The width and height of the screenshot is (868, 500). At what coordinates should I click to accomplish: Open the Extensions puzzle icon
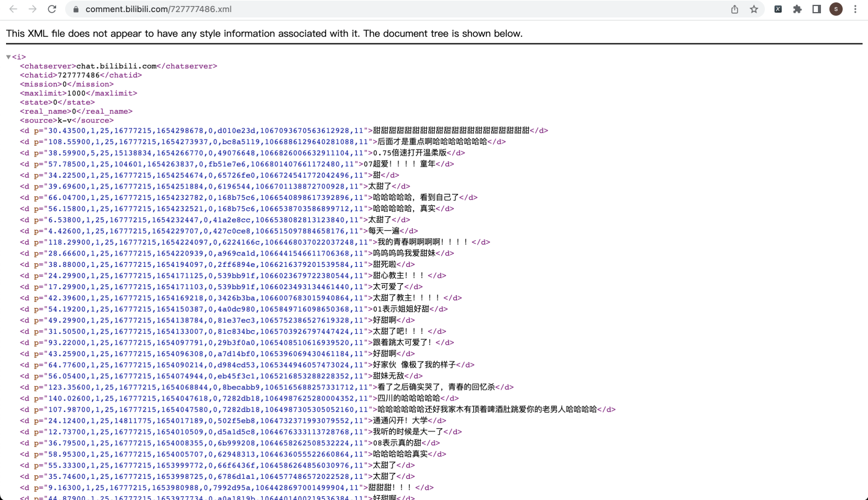click(797, 9)
